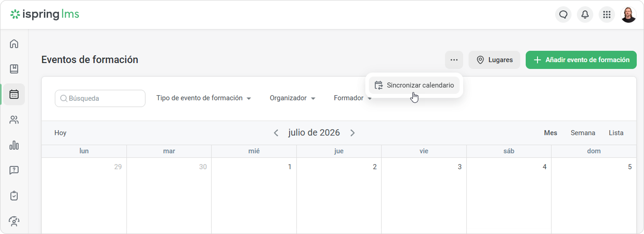Expand Tipo de evento de formación filter
This screenshot has height=234, width=644.
[204, 98]
